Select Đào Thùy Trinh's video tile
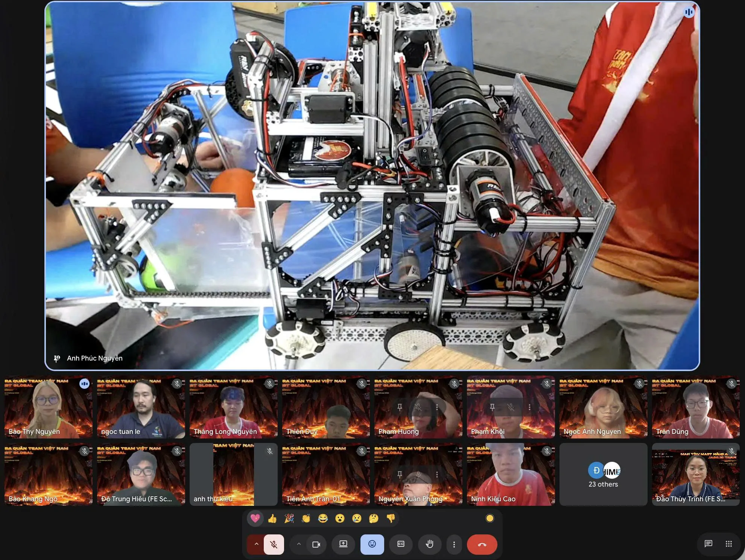Viewport: 745px width, 560px height. [x=696, y=474]
